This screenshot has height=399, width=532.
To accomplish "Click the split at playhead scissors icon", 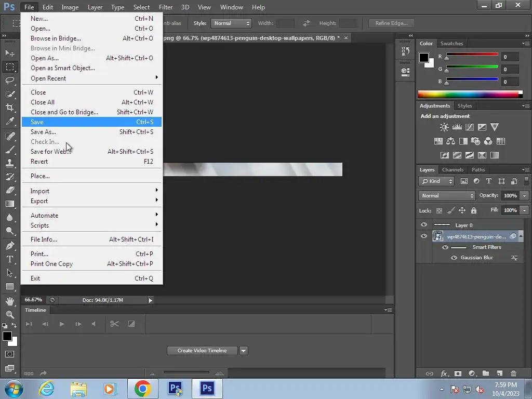I will click(x=114, y=324).
